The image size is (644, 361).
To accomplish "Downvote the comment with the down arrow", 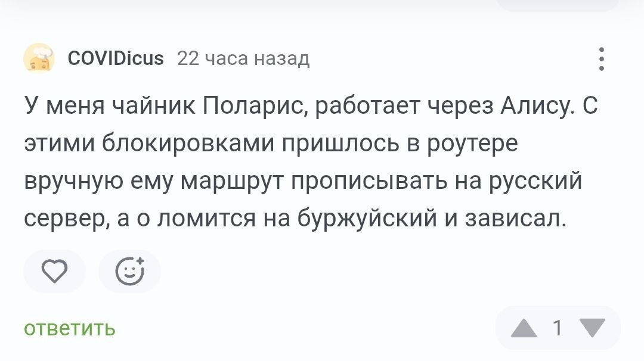I will 592,328.
